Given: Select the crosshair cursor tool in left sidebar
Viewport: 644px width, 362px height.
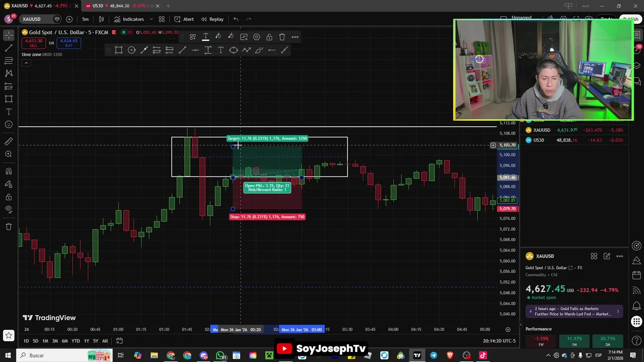Looking at the screenshot, I should (x=9, y=35).
